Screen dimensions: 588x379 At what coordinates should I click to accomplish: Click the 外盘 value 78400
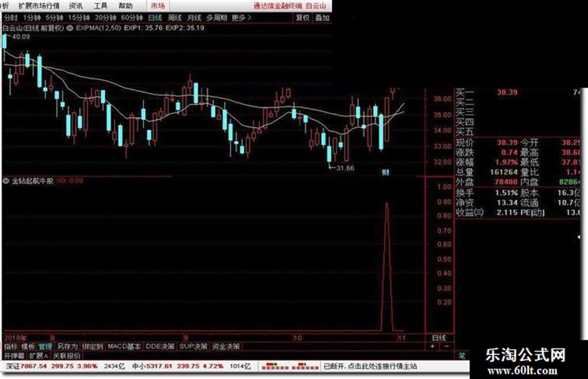[505, 182]
